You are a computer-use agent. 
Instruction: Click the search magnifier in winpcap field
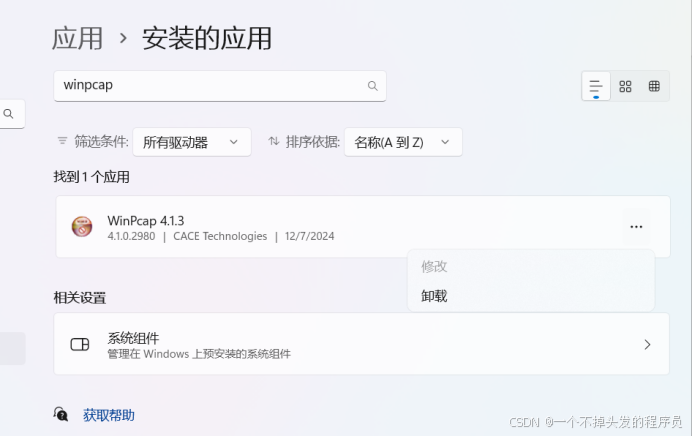[x=372, y=86]
